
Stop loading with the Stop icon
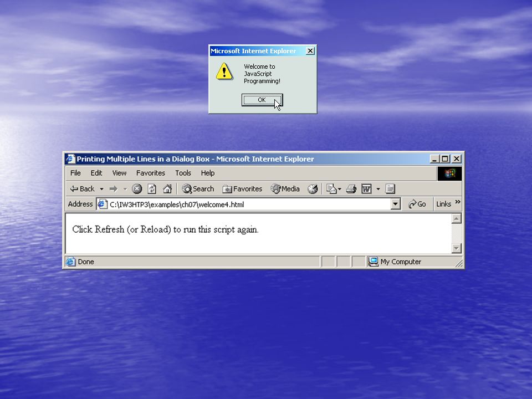tap(137, 188)
